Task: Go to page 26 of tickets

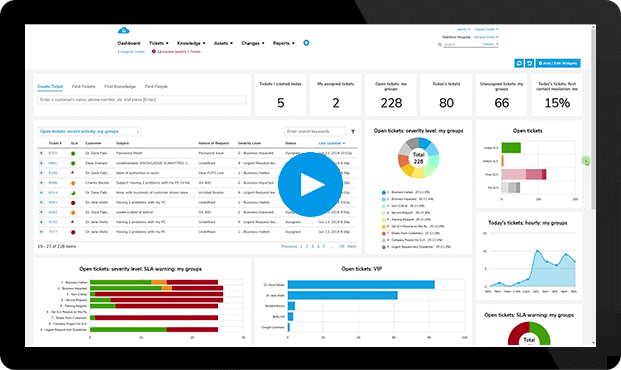Action: point(342,246)
